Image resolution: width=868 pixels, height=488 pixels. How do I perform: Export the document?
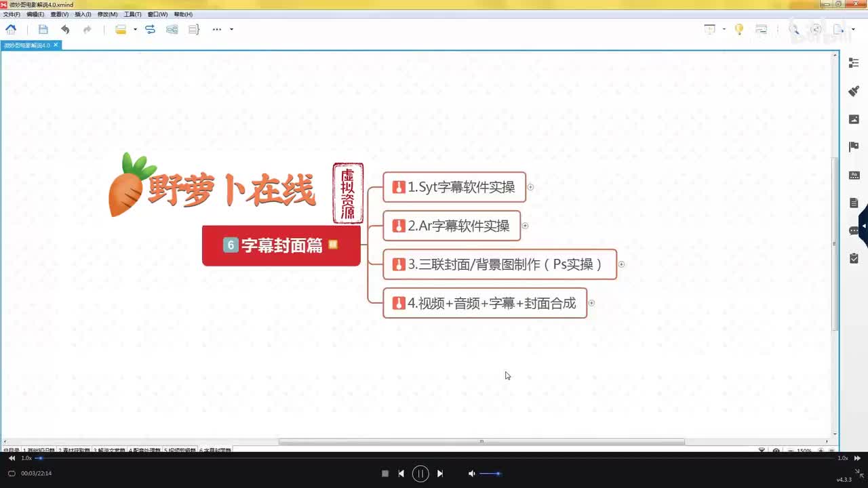coord(839,29)
